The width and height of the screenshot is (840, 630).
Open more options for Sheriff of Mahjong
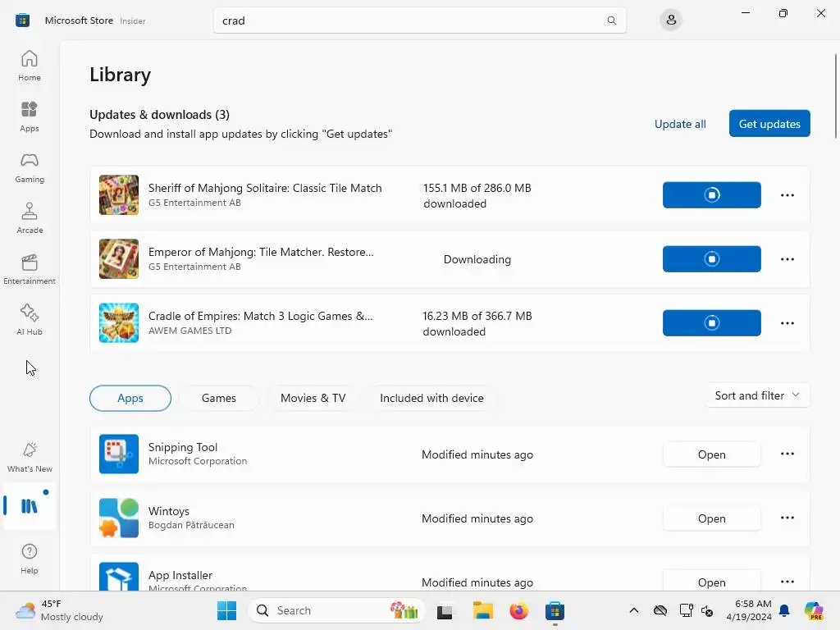pyautogui.click(x=787, y=195)
